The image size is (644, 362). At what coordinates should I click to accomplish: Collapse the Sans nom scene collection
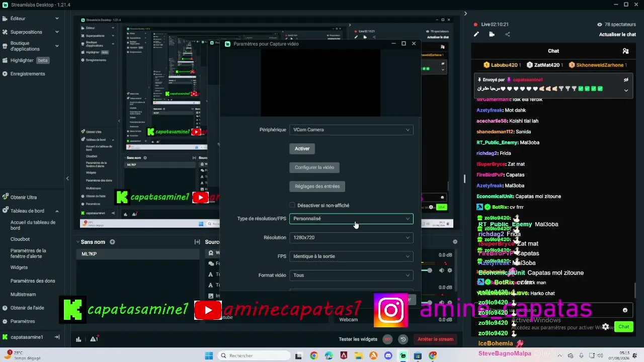78,242
